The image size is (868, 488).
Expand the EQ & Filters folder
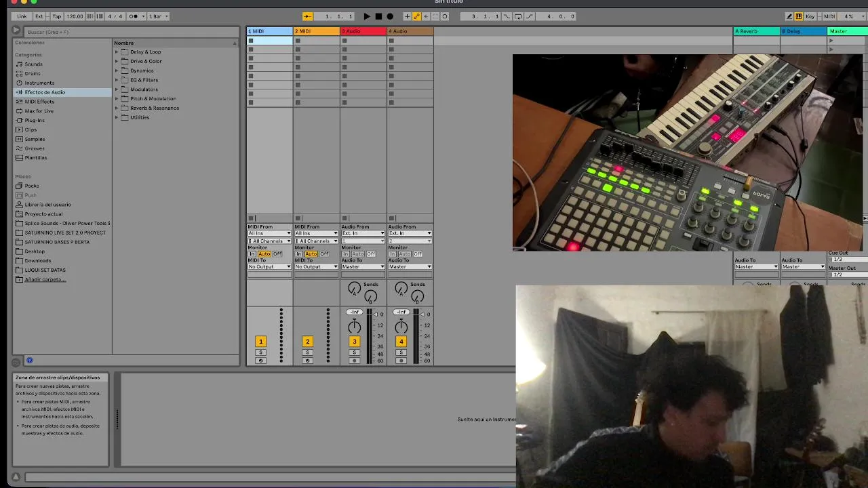[x=116, y=80]
